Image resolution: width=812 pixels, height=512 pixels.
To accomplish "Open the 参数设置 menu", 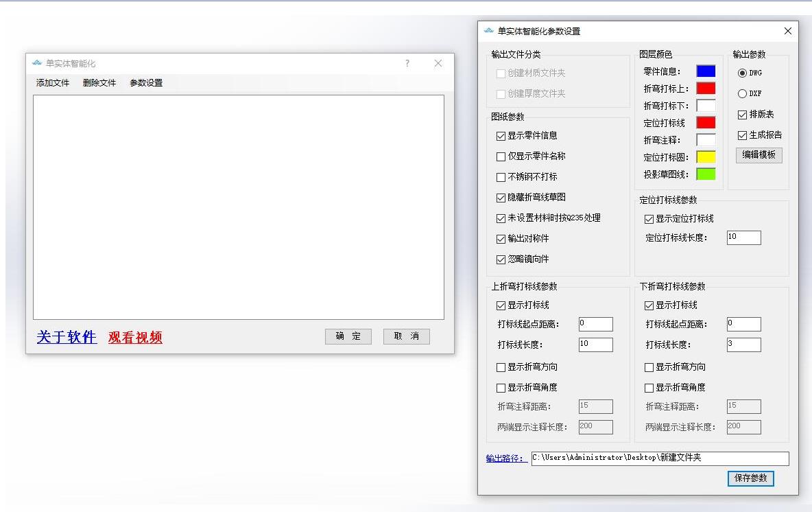I will pos(146,83).
